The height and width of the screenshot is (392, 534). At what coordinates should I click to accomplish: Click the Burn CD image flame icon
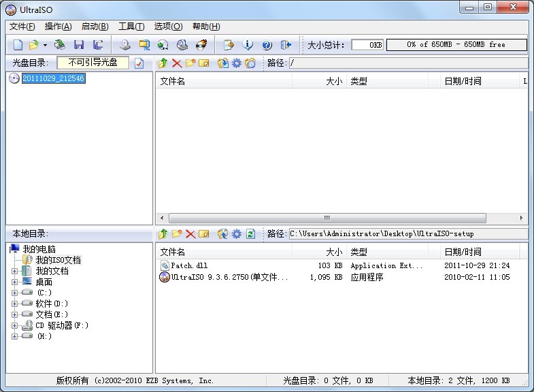(x=201, y=45)
